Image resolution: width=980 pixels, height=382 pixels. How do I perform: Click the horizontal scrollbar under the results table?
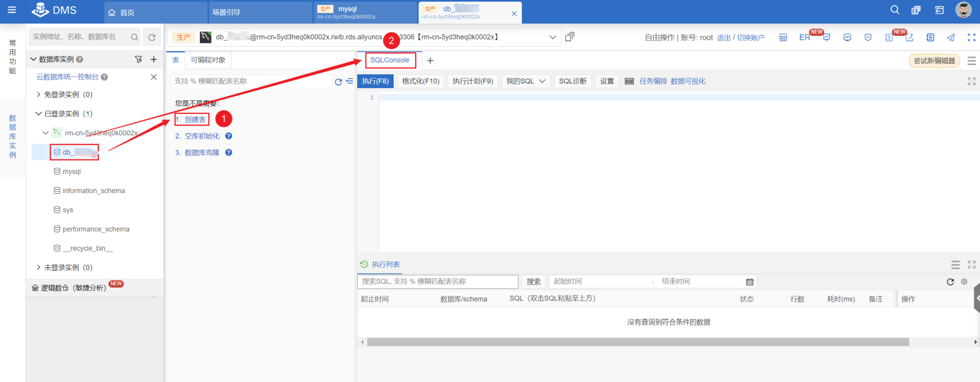[638, 342]
